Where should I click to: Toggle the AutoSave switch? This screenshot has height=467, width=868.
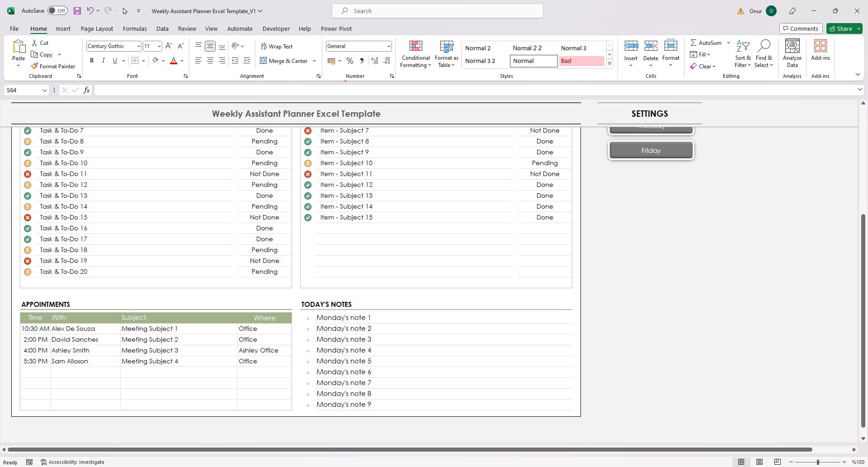58,10
